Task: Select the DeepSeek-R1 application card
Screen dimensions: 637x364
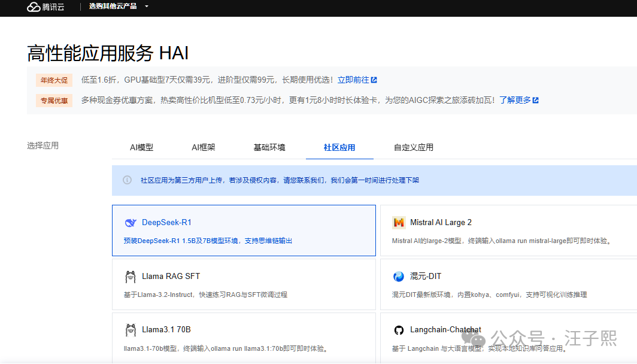Action: 244,230
